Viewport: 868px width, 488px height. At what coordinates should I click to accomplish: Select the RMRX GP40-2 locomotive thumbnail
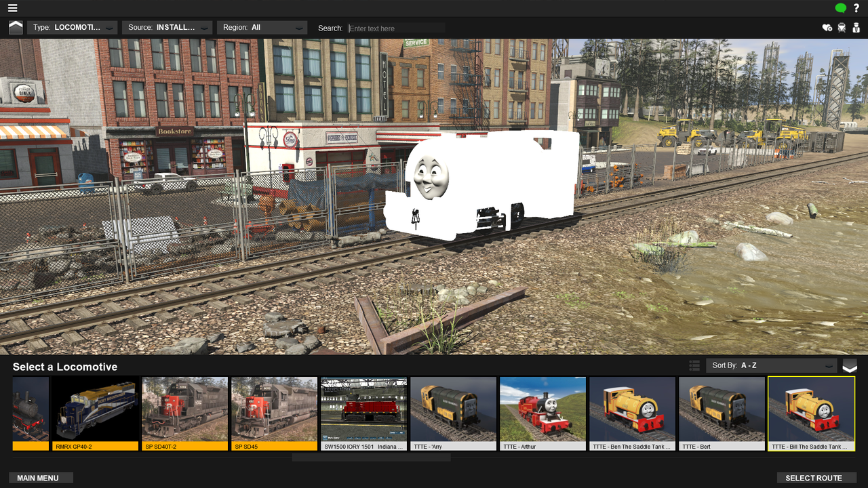[95, 414]
